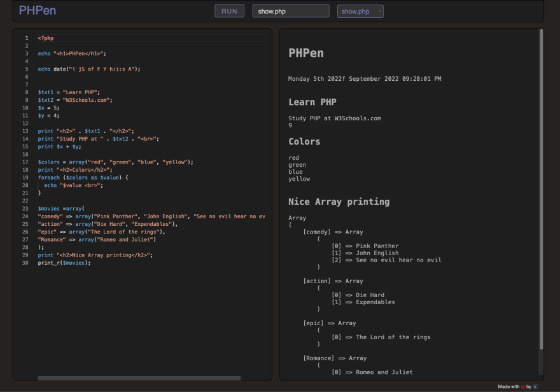Click the editor's horizontal scrollbar

click(139, 378)
